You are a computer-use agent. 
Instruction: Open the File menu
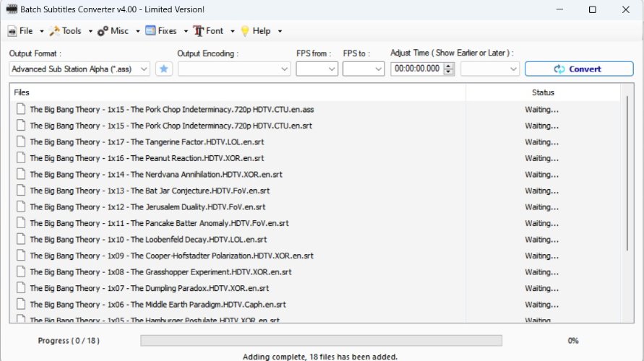[x=21, y=31]
